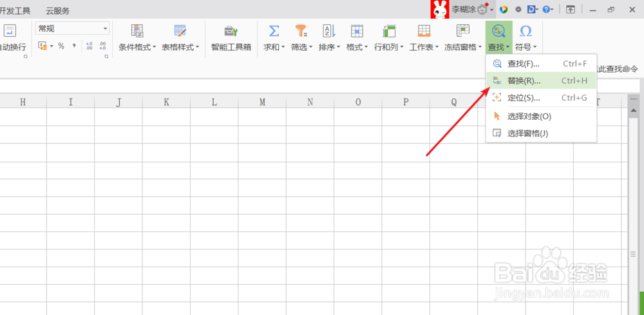Select column L header
This screenshot has height=315, width=644.
tap(214, 102)
